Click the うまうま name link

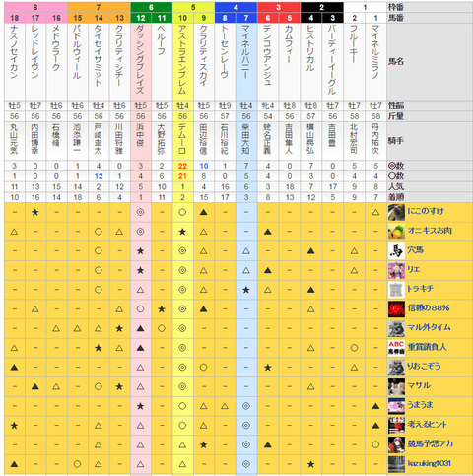420,405
